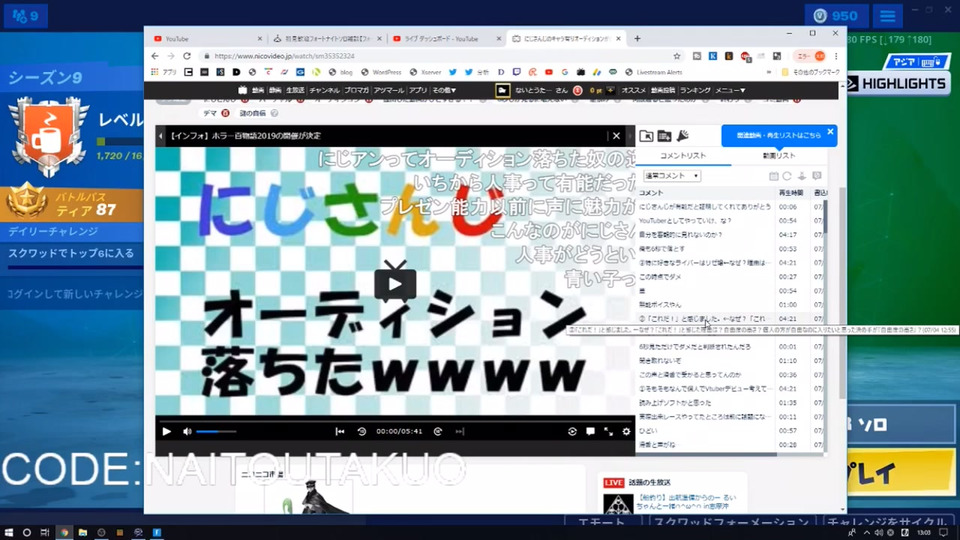Select comment row at 00:06
This screenshot has width=960, height=540.
(x=730, y=207)
